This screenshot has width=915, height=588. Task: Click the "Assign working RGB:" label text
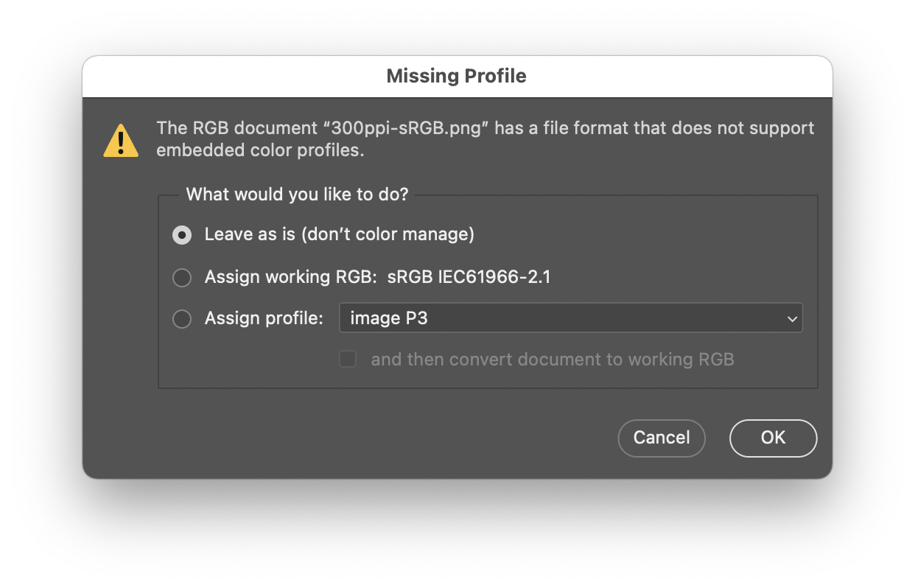[290, 278]
